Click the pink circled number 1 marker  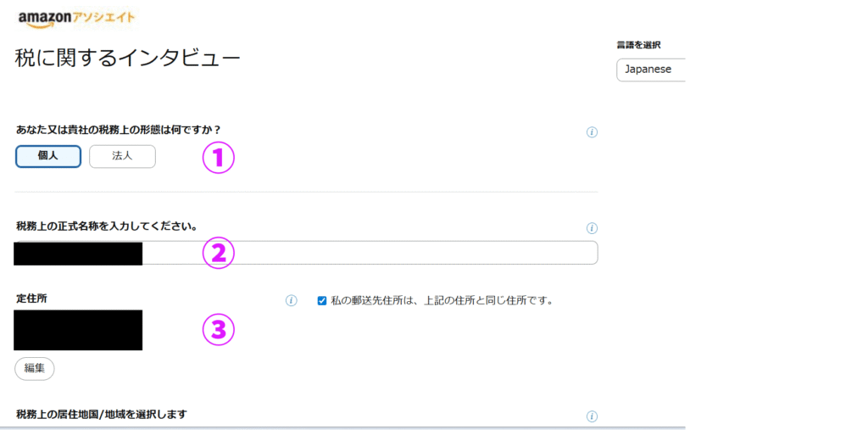click(x=217, y=158)
